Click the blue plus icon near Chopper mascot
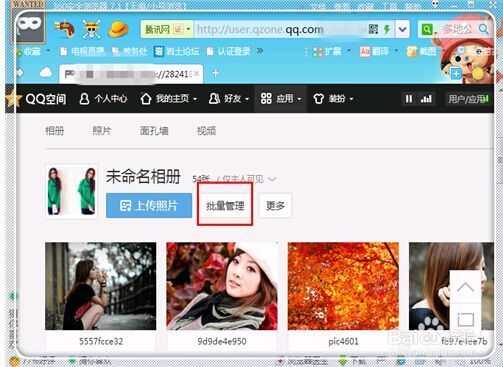 [456, 73]
